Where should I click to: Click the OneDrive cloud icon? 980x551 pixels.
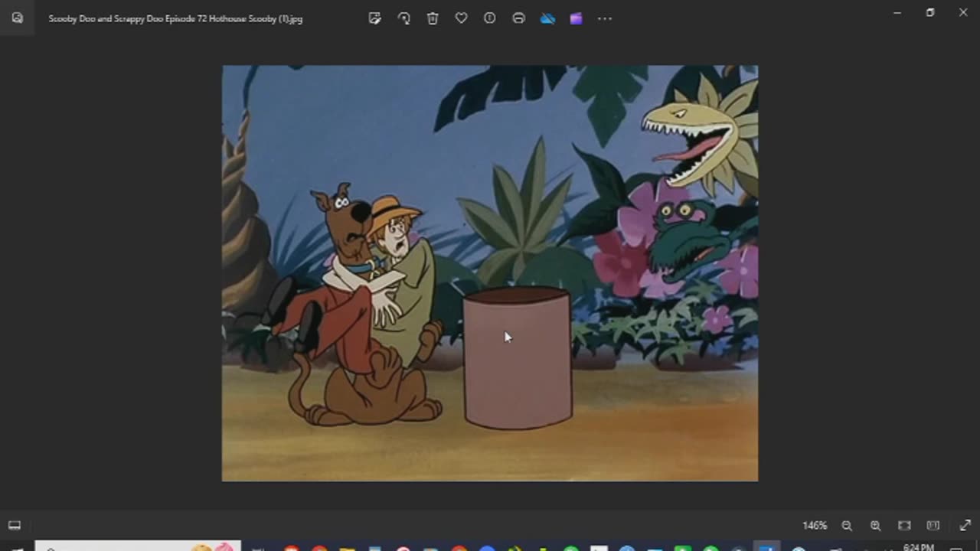pos(547,18)
